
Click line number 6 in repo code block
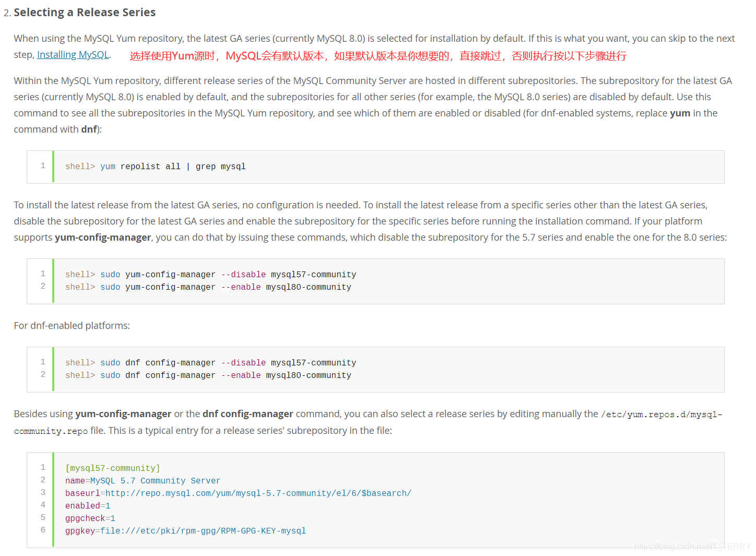point(43,530)
